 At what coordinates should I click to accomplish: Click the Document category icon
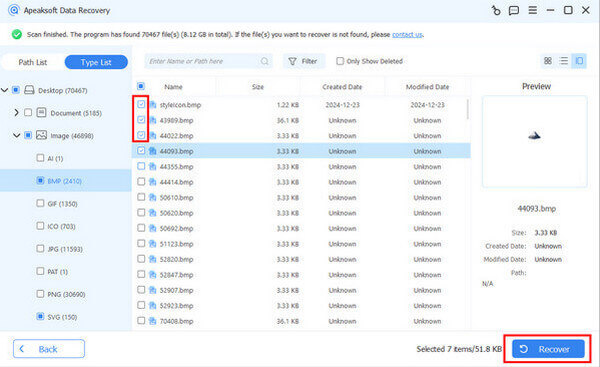(x=41, y=113)
